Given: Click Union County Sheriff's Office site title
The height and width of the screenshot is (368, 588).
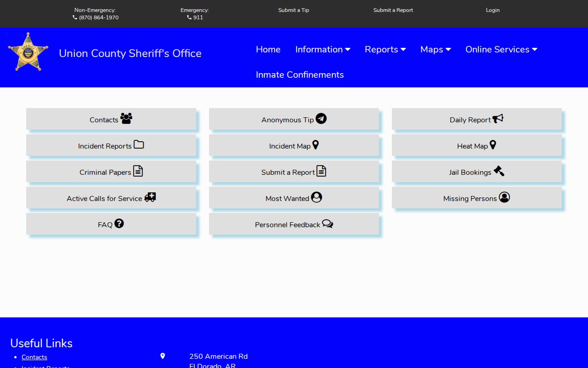Looking at the screenshot, I should (x=130, y=53).
